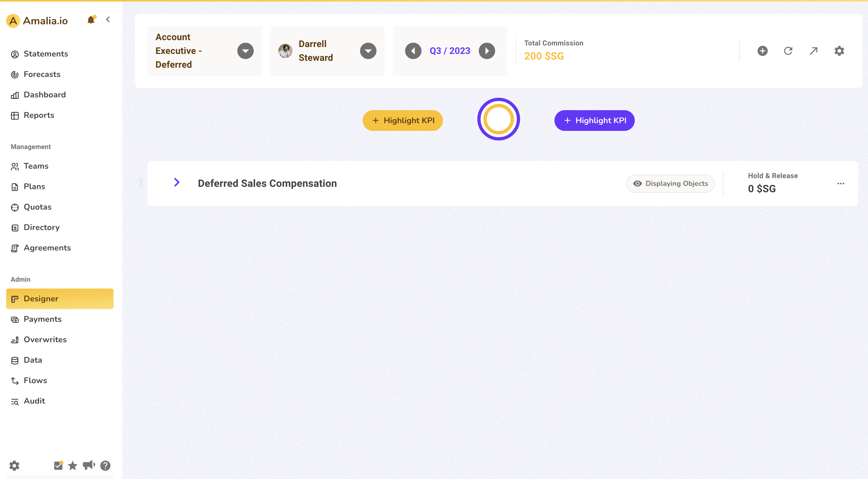Go to the previous period arrow
This screenshot has width=868, height=479.
click(x=413, y=51)
